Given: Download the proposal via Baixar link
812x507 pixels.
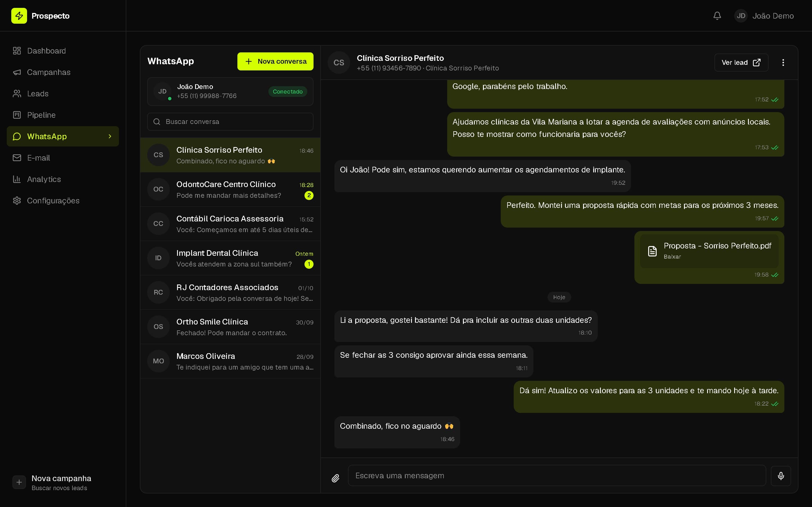Looking at the screenshot, I should 672,257.
